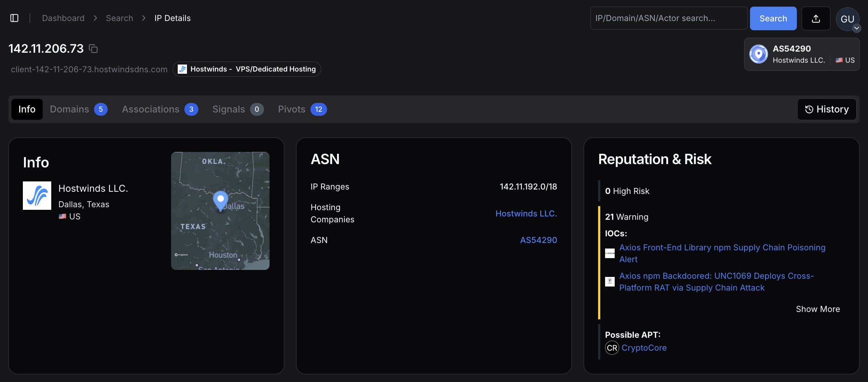
Task: Click the AS54290 location pin icon
Action: (x=758, y=54)
